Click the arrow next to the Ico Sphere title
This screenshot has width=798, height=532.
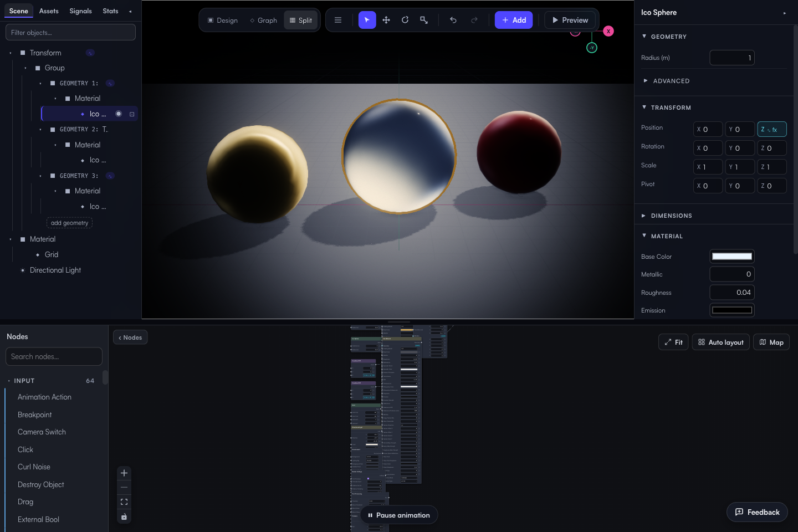point(785,13)
